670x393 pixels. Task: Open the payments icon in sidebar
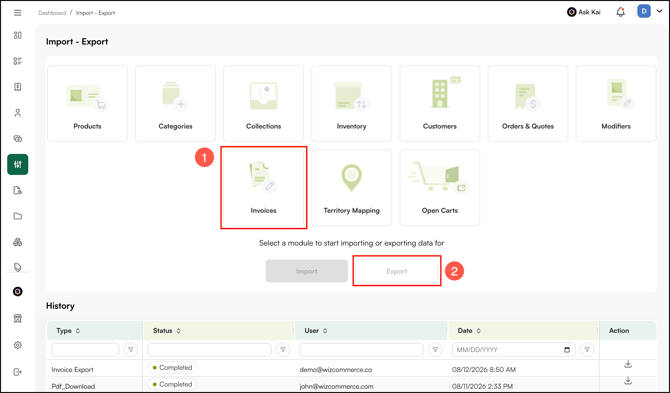[x=18, y=138]
